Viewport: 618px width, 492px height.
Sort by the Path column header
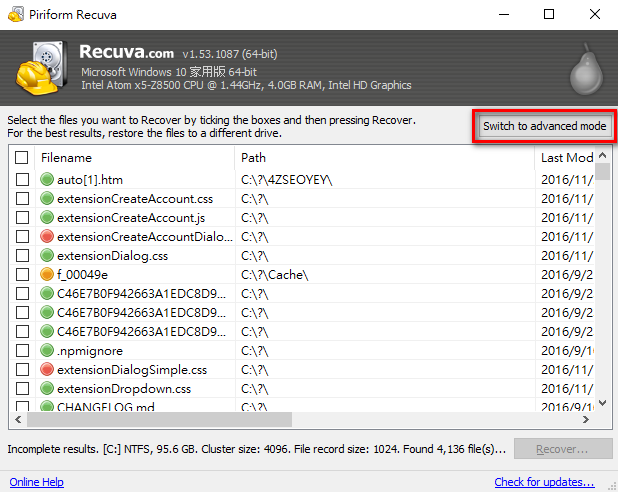385,158
